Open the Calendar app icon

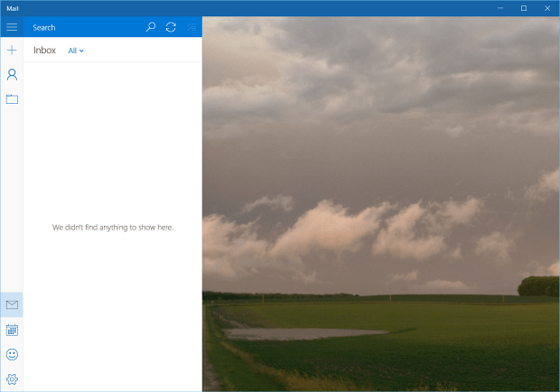click(x=12, y=330)
